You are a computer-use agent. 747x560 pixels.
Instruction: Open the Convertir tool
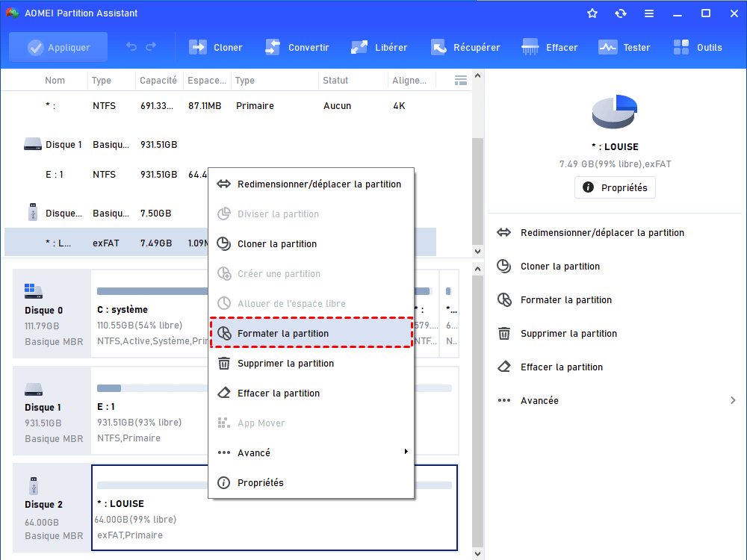(273, 47)
